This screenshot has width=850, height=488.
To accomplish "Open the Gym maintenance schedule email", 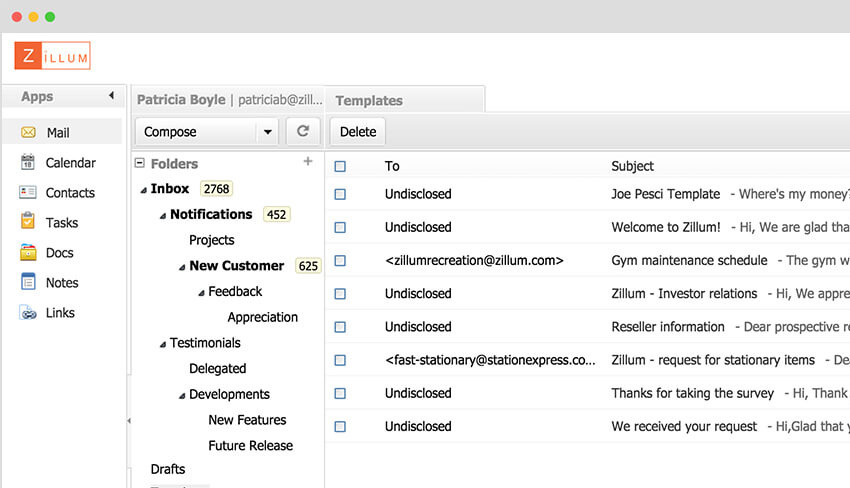I will coord(588,261).
